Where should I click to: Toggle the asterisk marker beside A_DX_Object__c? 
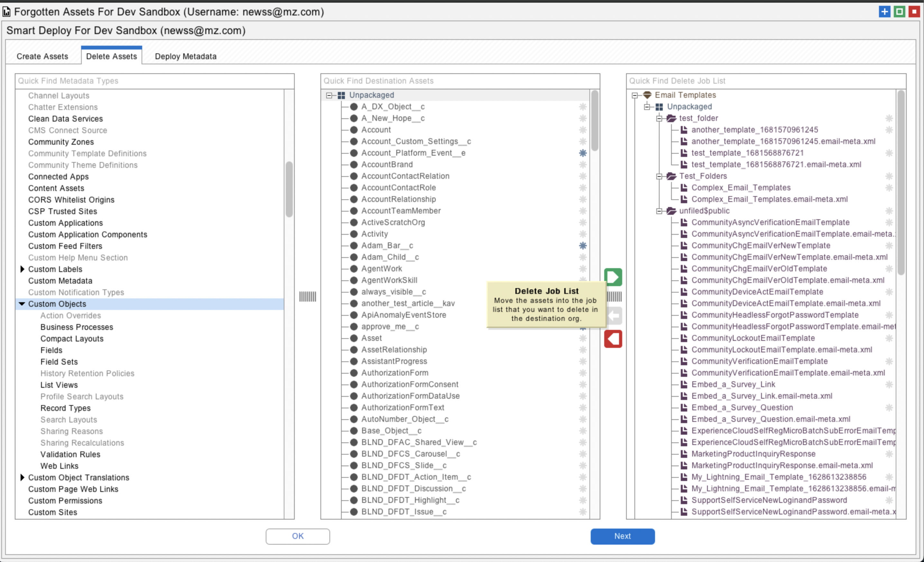pos(582,107)
